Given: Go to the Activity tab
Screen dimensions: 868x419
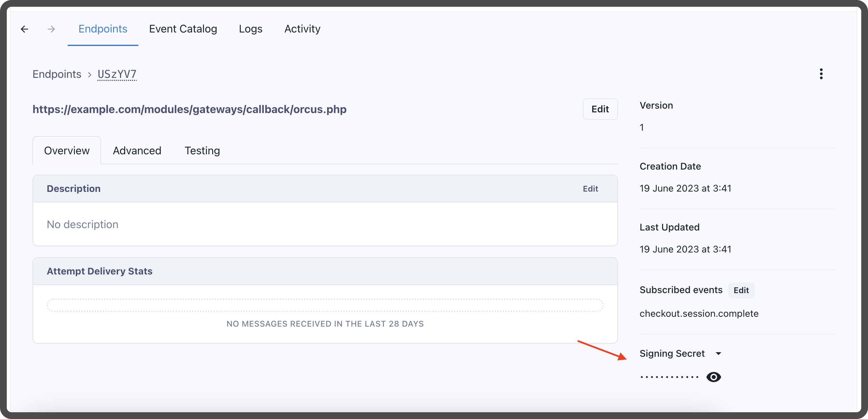Looking at the screenshot, I should pos(302,29).
